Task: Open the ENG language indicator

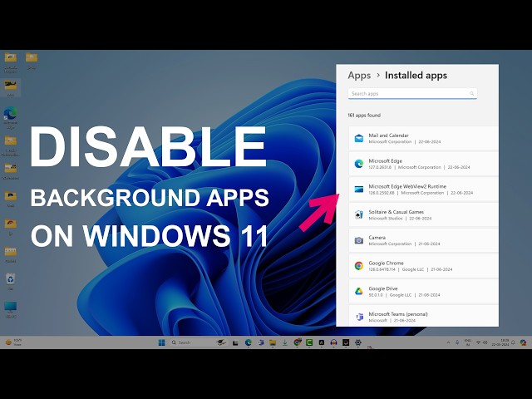Action: click(468, 342)
